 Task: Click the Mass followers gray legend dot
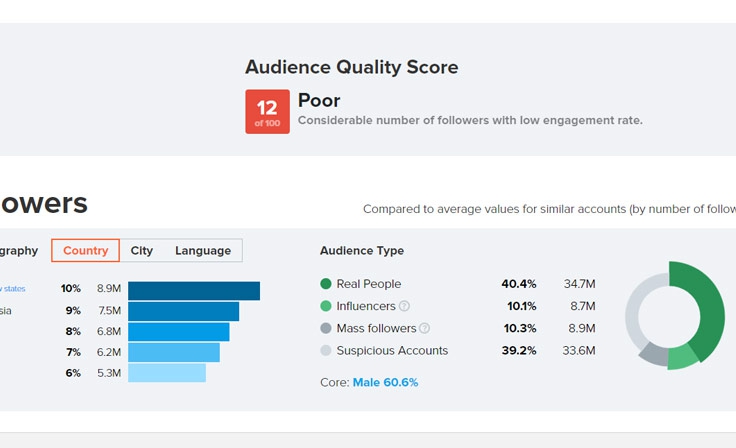click(x=326, y=328)
